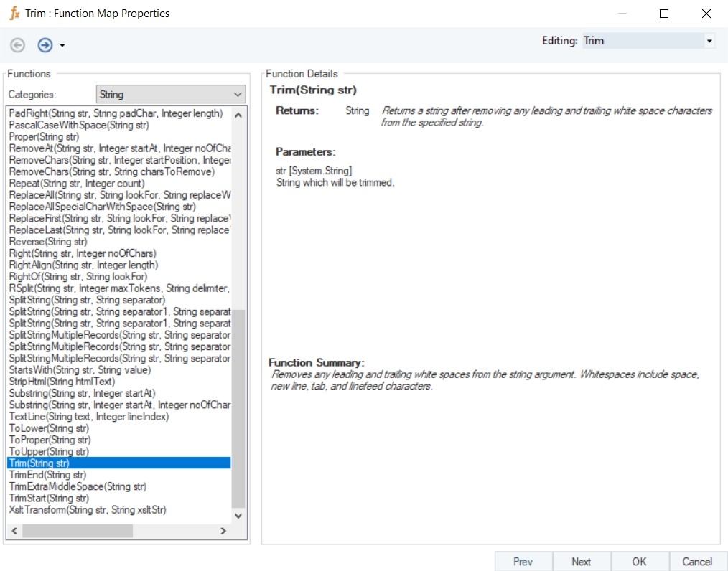Select TrimEnd(String str) in function list
Screen dimensions: 728x571
coord(48,475)
